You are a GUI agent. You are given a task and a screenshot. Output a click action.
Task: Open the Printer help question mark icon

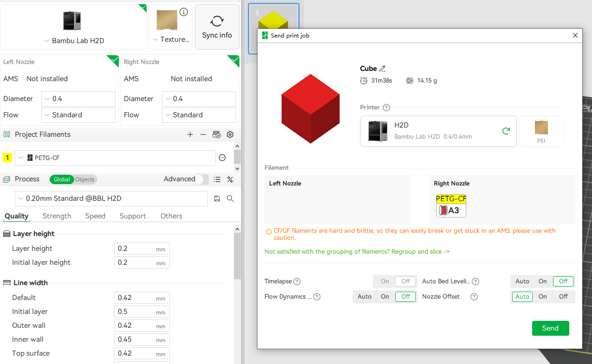pos(386,108)
